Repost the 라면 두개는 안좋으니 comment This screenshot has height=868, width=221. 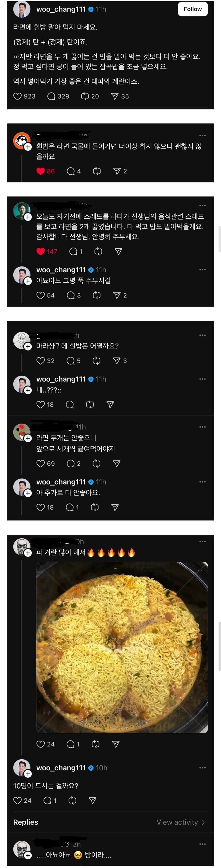(x=97, y=464)
